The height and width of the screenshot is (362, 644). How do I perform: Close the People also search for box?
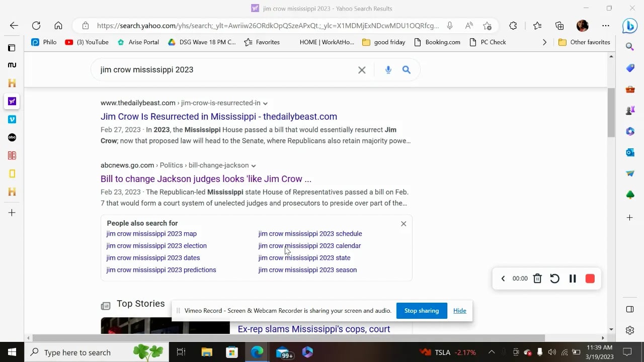coord(404,224)
